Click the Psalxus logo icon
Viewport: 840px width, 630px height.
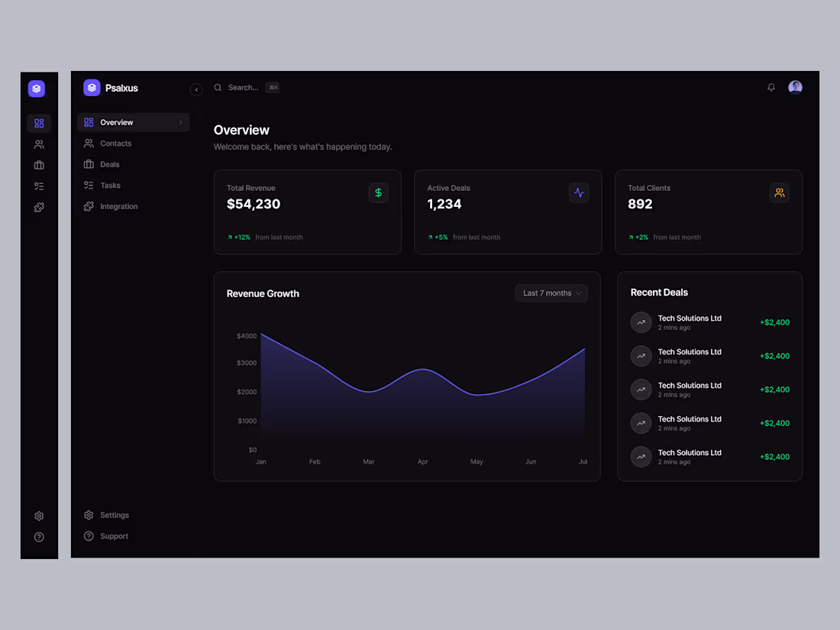coord(92,88)
